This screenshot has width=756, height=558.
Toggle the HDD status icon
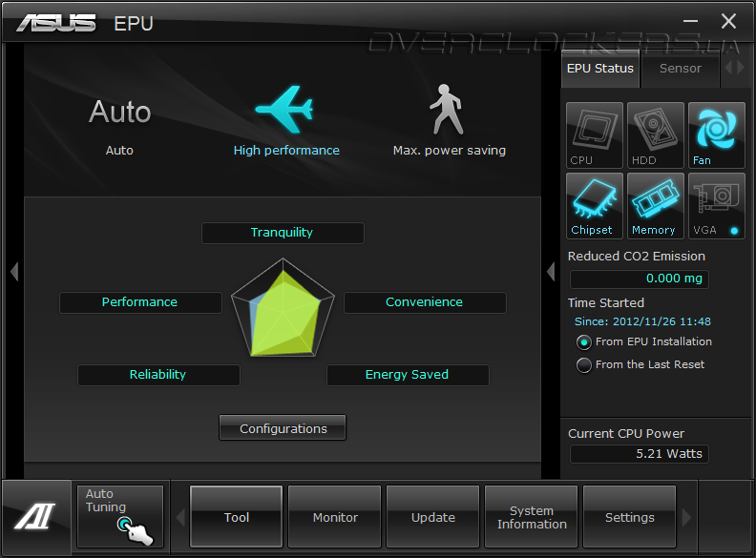pyautogui.click(x=656, y=134)
